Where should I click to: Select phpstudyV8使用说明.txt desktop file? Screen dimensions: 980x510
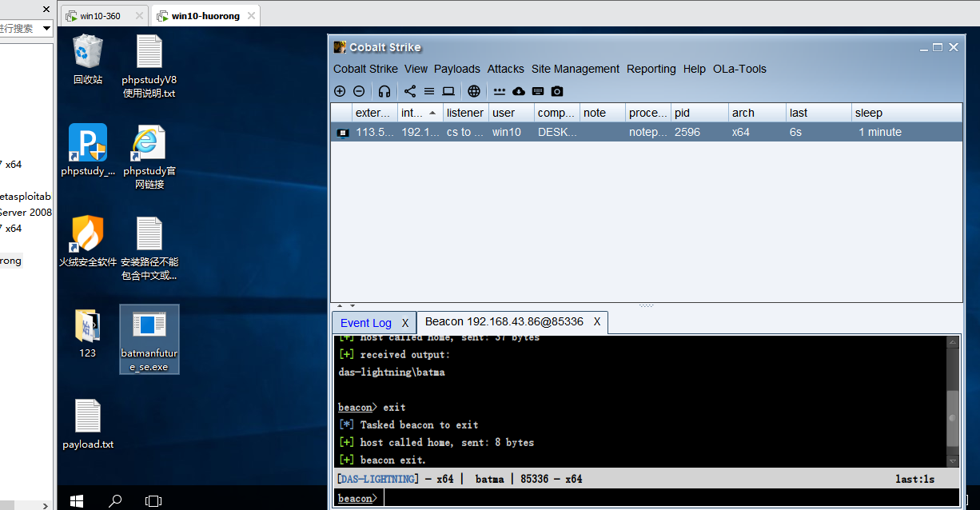pyautogui.click(x=149, y=66)
